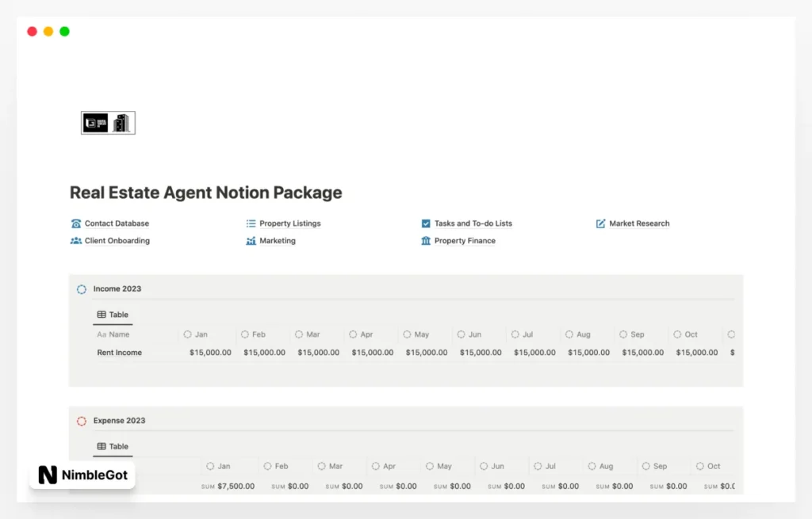Click the Contact Database telephone icon
The width and height of the screenshot is (812, 519).
[x=76, y=223]
